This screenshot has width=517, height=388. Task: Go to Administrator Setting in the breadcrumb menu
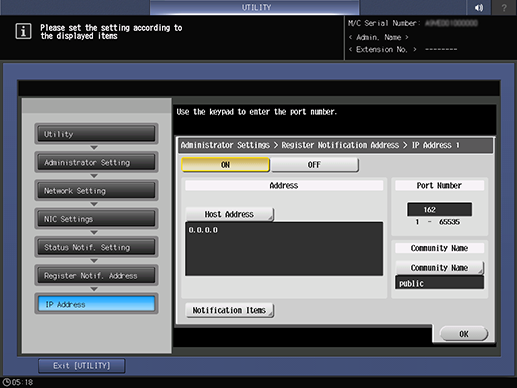click(x=96, y=162)
